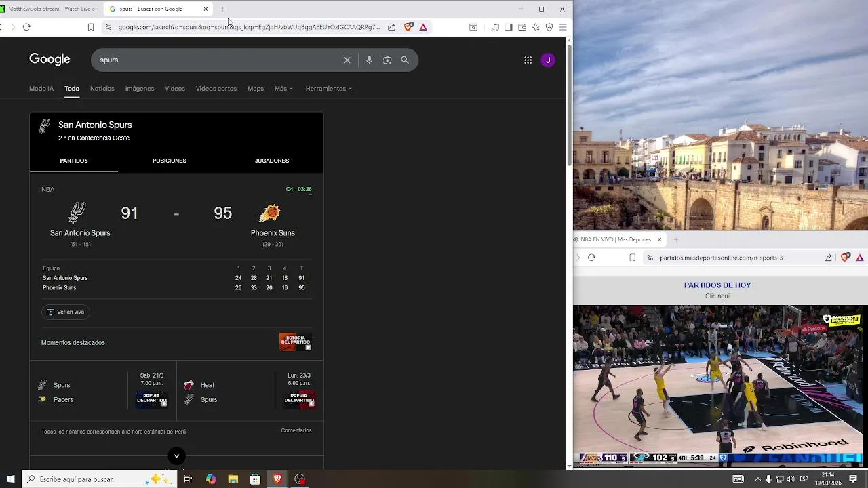The image size is (868, 488).
Task: Open a new tab in Google window
Action: coord(222,9)
